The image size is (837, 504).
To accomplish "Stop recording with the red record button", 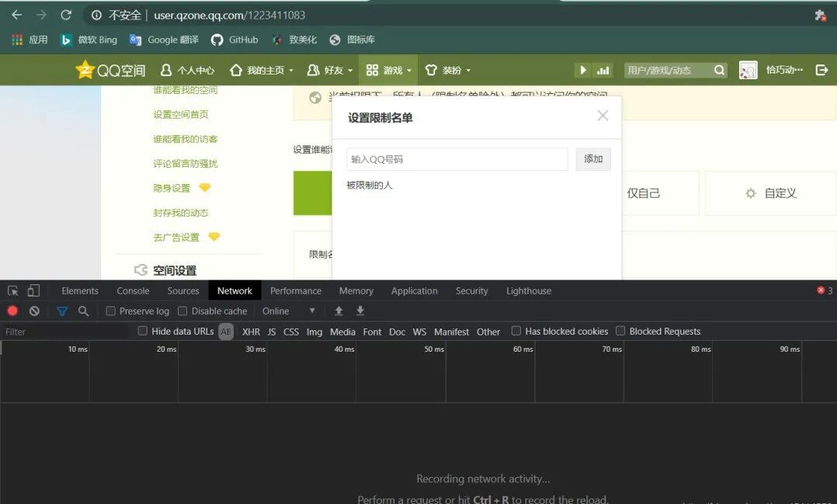I will [12, 311].
